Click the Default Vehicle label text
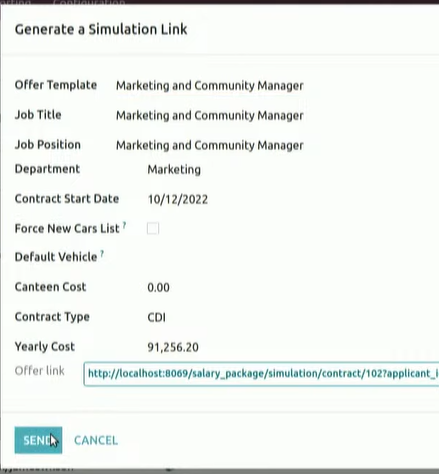Image resolution: width=439 pixels, height=474 pixels. [56, 257]
